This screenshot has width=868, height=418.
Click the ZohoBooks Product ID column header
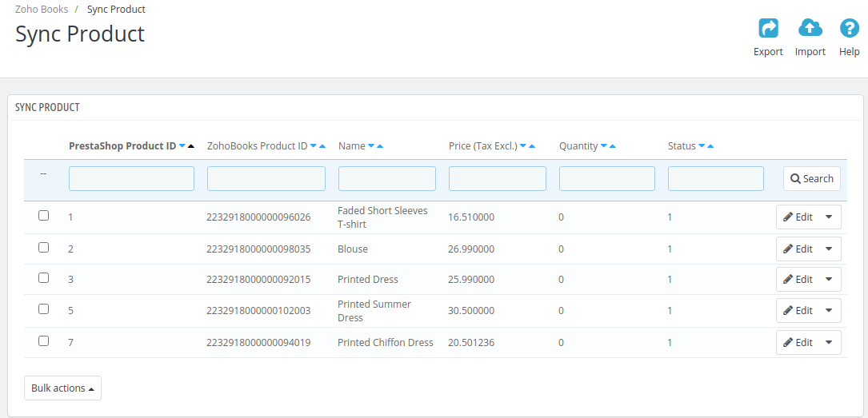tap(257, 146)
